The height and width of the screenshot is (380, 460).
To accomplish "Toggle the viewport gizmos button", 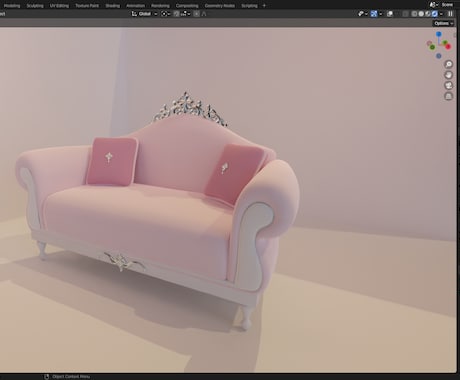I will (374, 14).
